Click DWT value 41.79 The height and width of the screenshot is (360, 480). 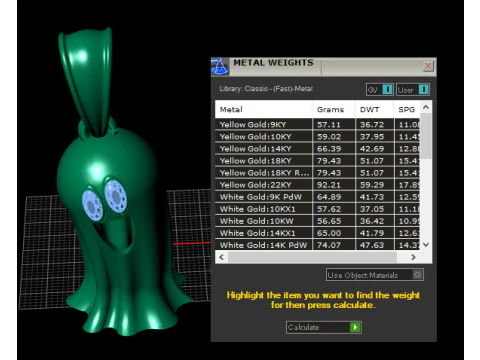[x=372, y=233]
